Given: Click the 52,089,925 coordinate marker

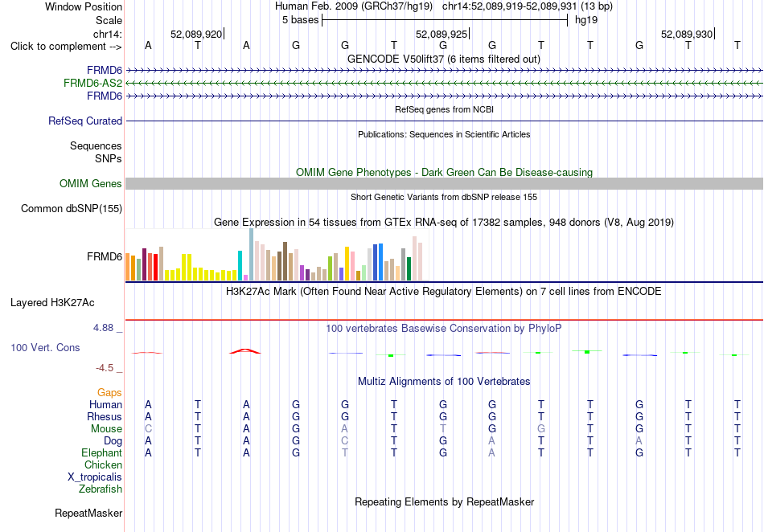Looking at the screenshot, I should [442, 34].
